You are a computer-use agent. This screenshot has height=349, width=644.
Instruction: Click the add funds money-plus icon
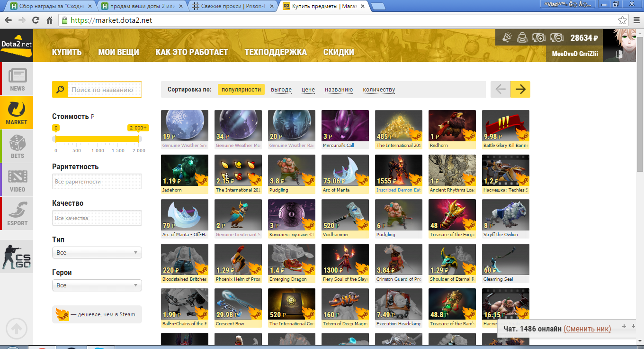(x=539, y=37)
